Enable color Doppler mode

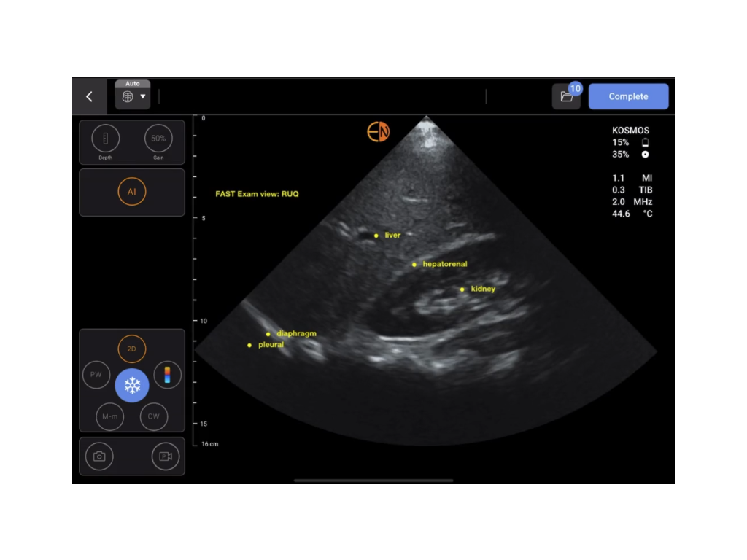tap(167, 374)
